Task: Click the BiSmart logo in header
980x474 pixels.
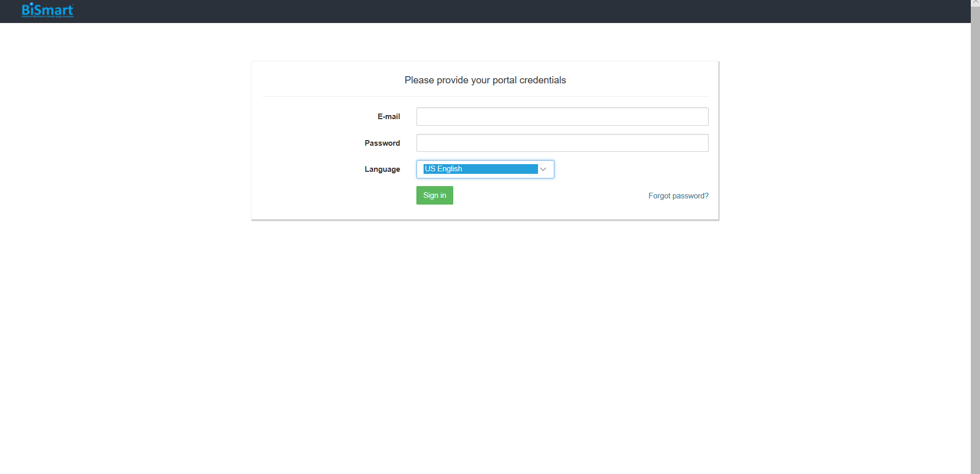Action: point(47,9)
